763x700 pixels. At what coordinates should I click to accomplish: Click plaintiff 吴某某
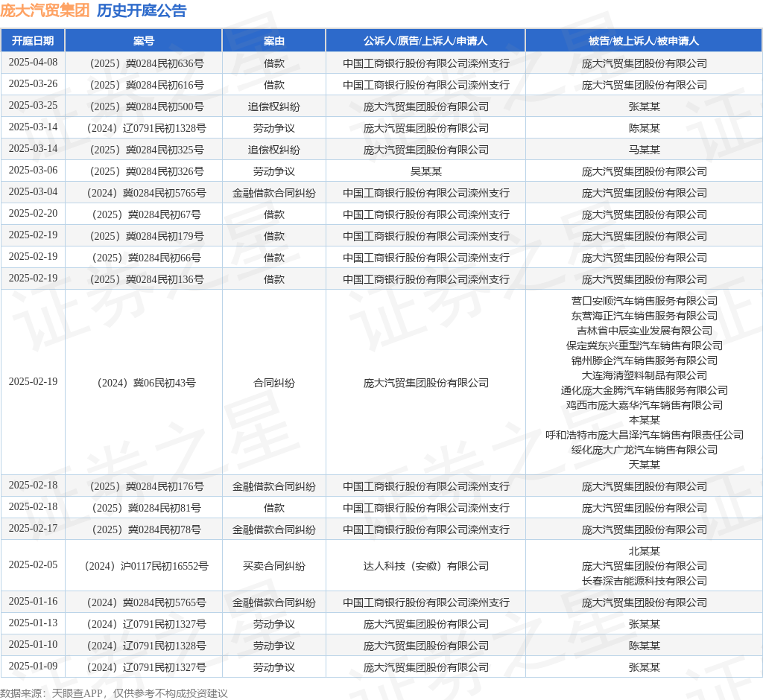[426, 171]
